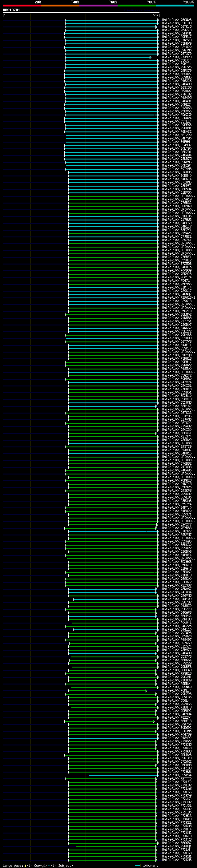Select hit label UniRef100_P48492
The image size is (197, 868).
[177, 737]
